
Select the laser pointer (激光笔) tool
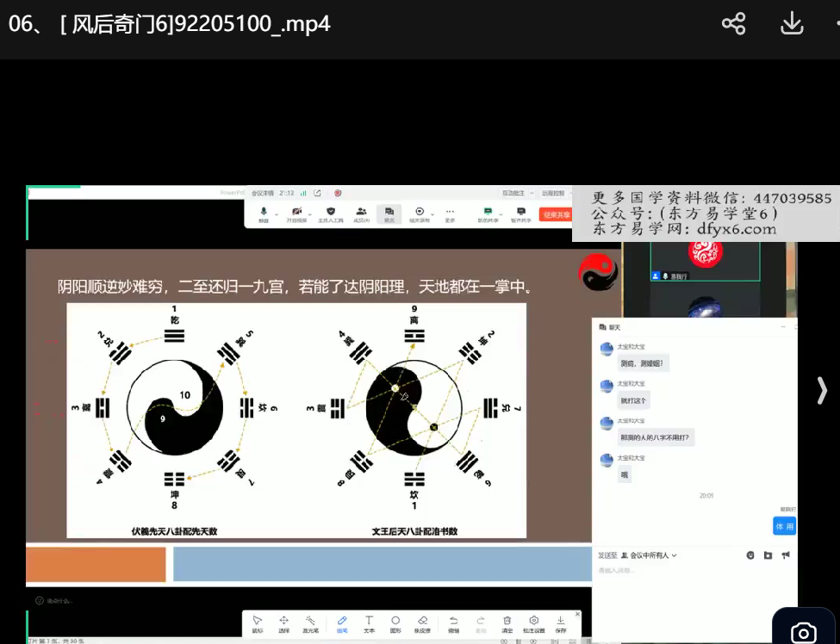tap(311, 622)
